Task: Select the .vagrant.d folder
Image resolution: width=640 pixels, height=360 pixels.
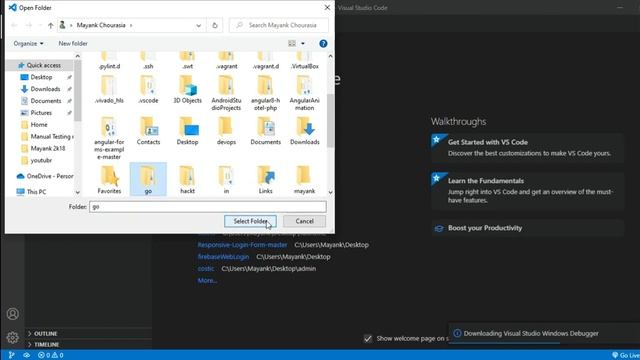Action: (x=265, y=60)
